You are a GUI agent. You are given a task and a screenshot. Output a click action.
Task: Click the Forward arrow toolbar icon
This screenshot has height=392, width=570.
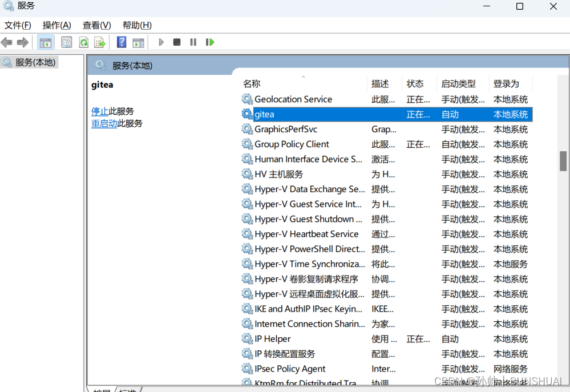coord(23,42)
